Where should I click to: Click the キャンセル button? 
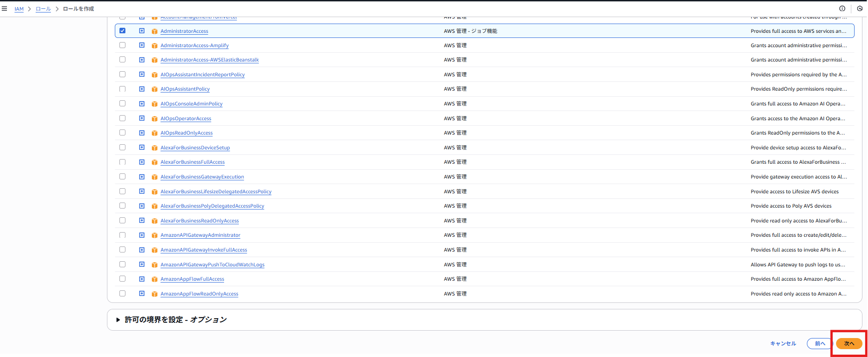click(x=783, y=344)
